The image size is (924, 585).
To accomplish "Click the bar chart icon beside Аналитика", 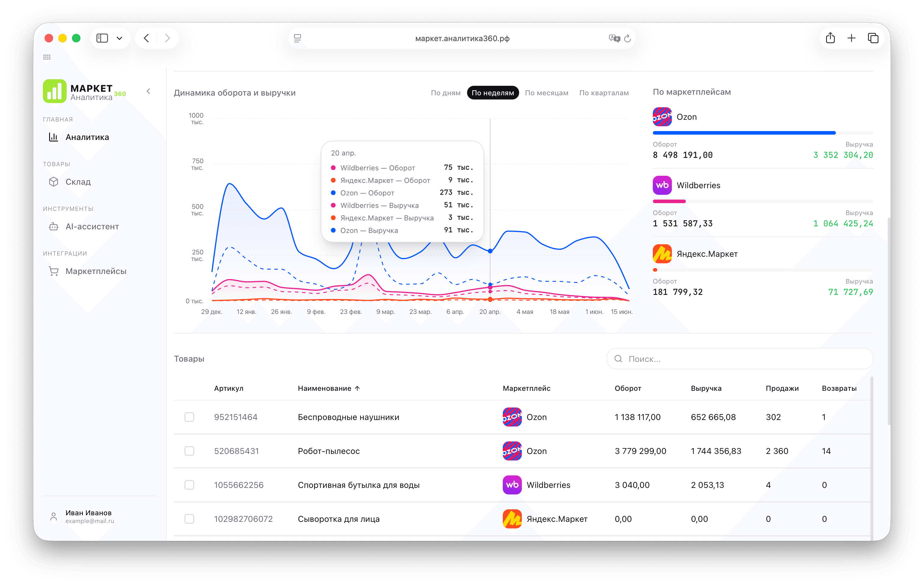I will tap(54, 137).
